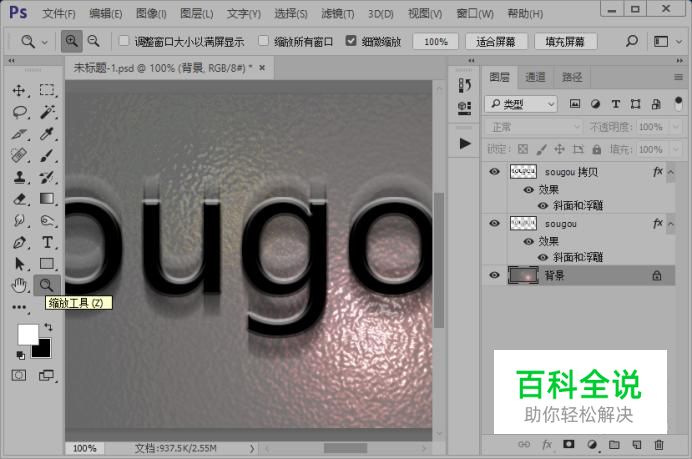
Task: Open the background color swatch
Action: pos(43,350)
